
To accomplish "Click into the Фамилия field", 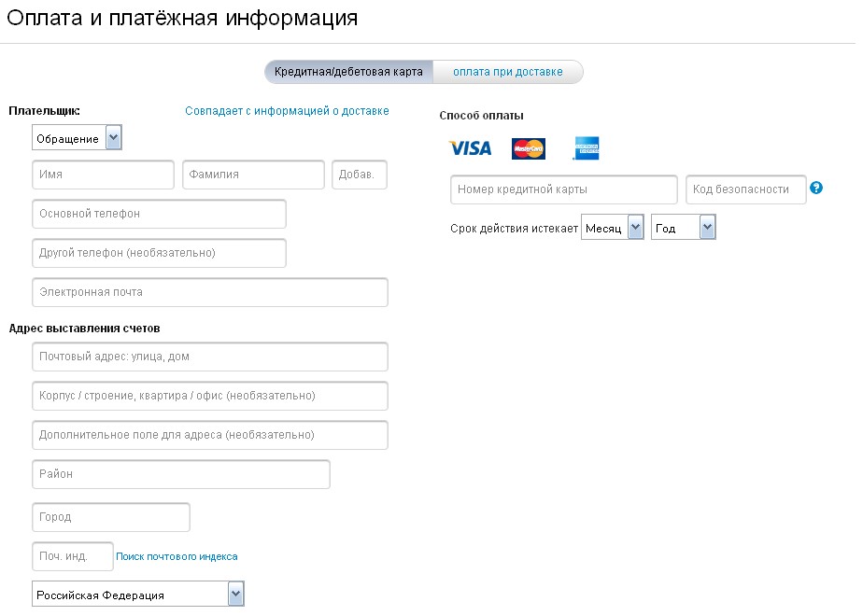I will (253, 175).
